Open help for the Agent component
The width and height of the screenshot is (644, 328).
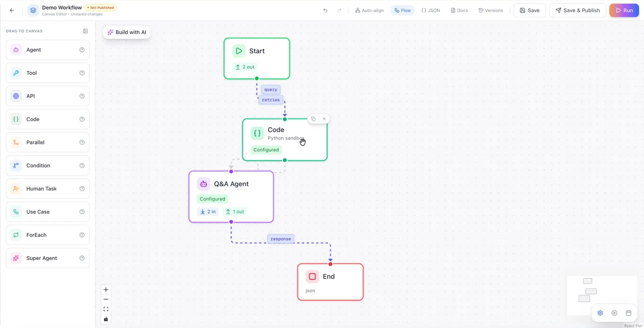pyautogui.click(x=82, y=50)
